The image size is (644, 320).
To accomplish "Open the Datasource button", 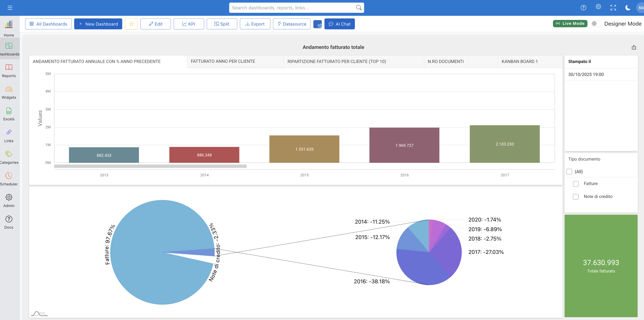I will click(x=292, y=24).
